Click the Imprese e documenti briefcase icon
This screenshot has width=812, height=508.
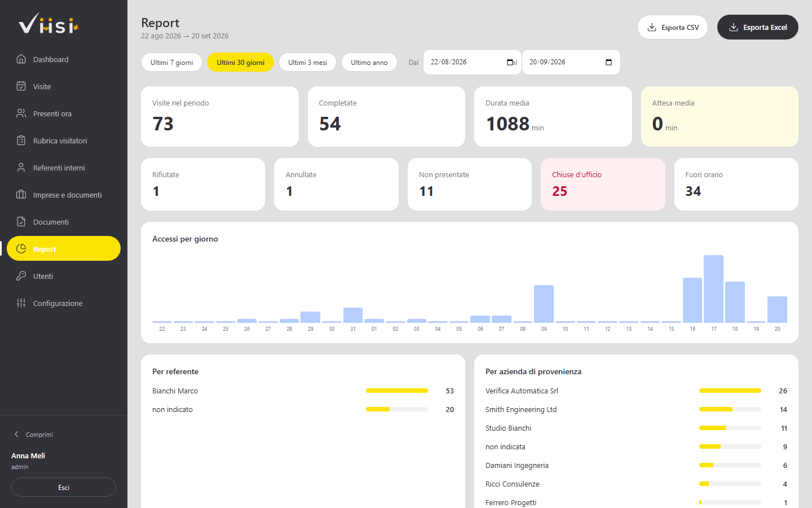click(x=21, y=194)
